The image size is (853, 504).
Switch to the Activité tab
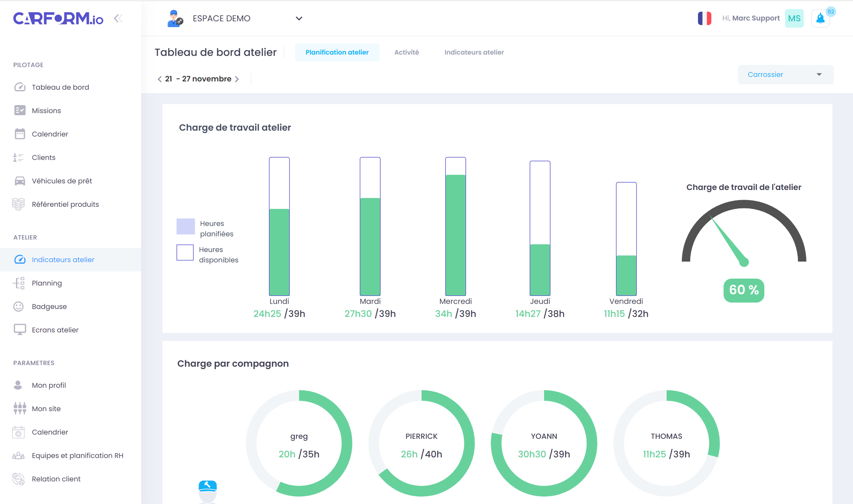point(407,52)
